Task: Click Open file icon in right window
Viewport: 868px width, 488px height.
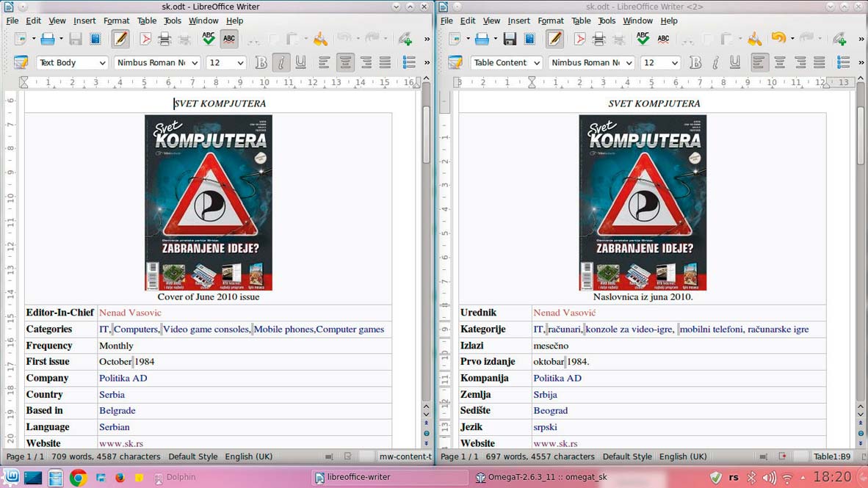Action: coord(482,39)
